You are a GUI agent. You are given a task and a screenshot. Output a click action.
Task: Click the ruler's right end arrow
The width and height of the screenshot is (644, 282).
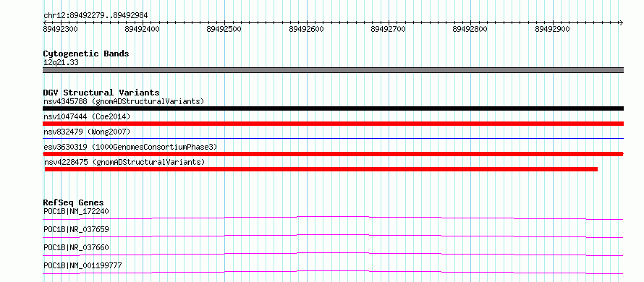click(621, 22)
